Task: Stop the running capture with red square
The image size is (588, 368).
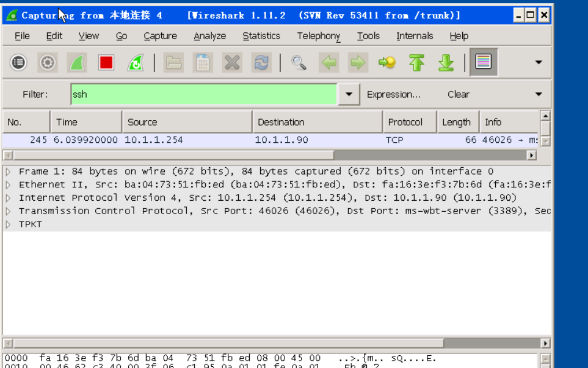Action: [x=106, y=62]
